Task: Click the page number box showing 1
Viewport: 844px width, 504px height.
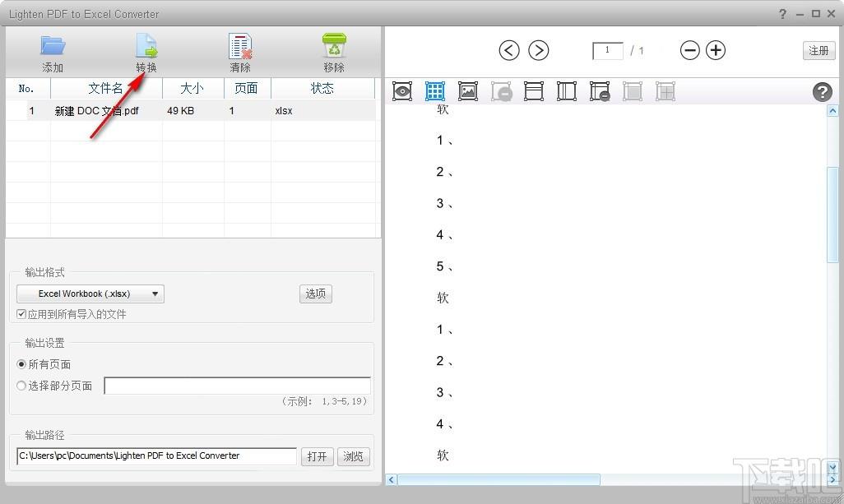Action: click(607, 50)
